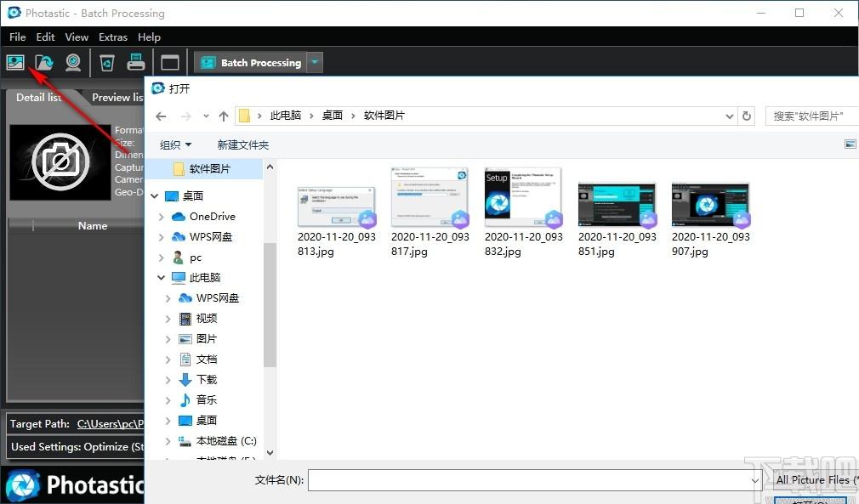Click the import folder toolbar icon
Screen dimensions: 859x504
[x=44, y=62]
